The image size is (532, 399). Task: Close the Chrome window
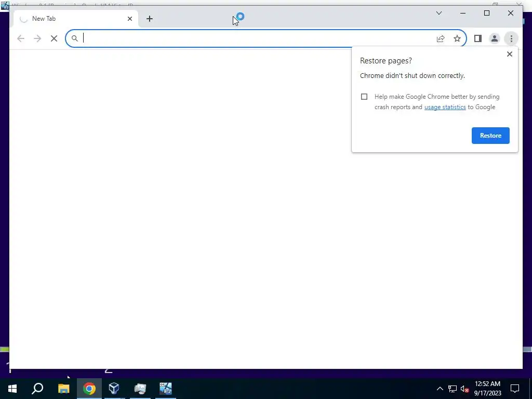pos(510,13)
